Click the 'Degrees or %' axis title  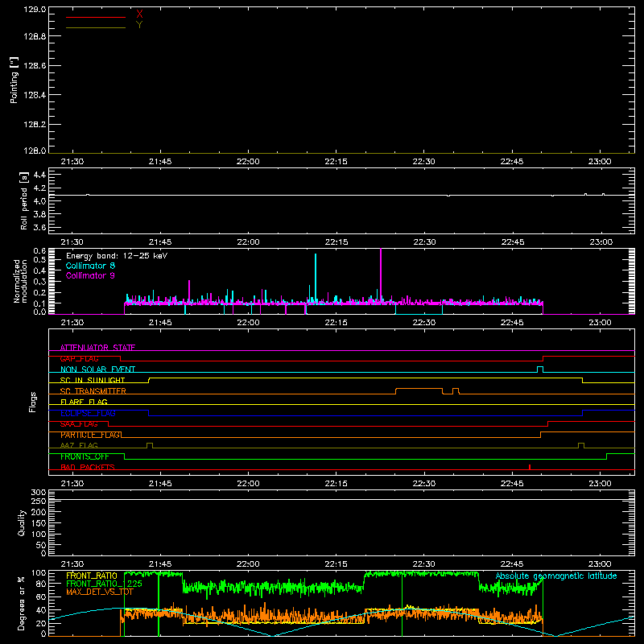(x=22, y=603)
